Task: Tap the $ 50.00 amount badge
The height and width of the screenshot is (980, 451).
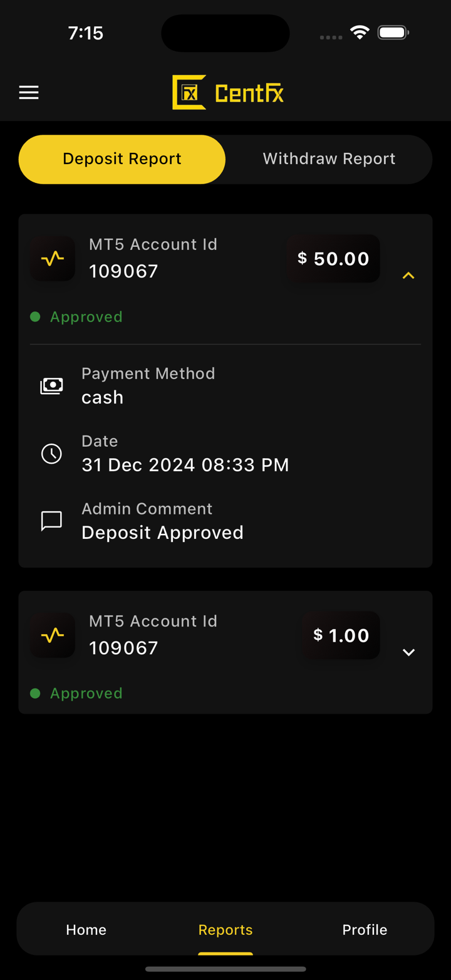Action: point(333,259)
